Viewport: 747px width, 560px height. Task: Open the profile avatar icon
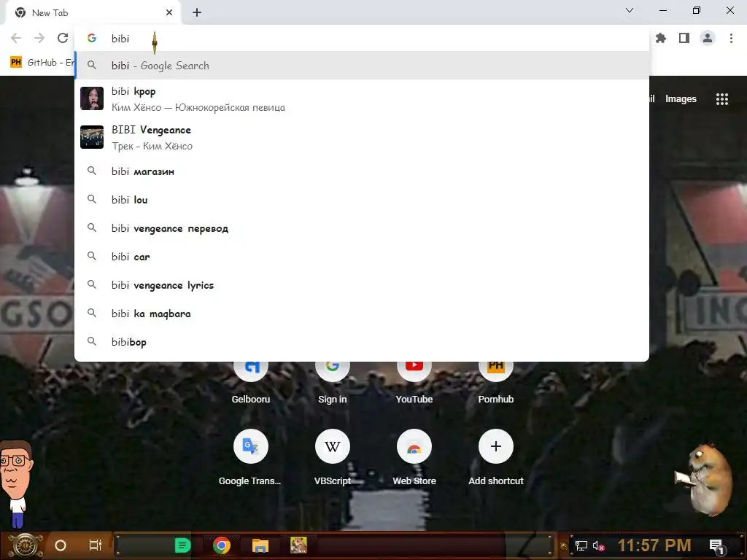[708, 38]
